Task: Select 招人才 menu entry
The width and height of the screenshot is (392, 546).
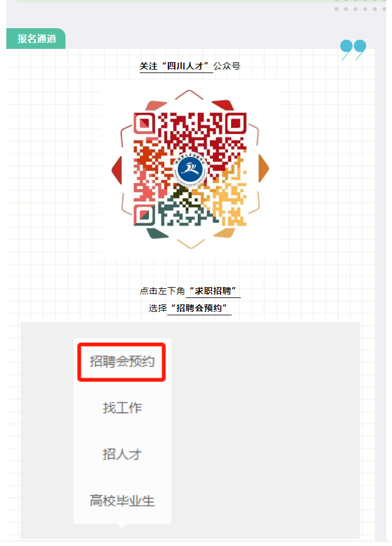Action: (x=122, y=454)
